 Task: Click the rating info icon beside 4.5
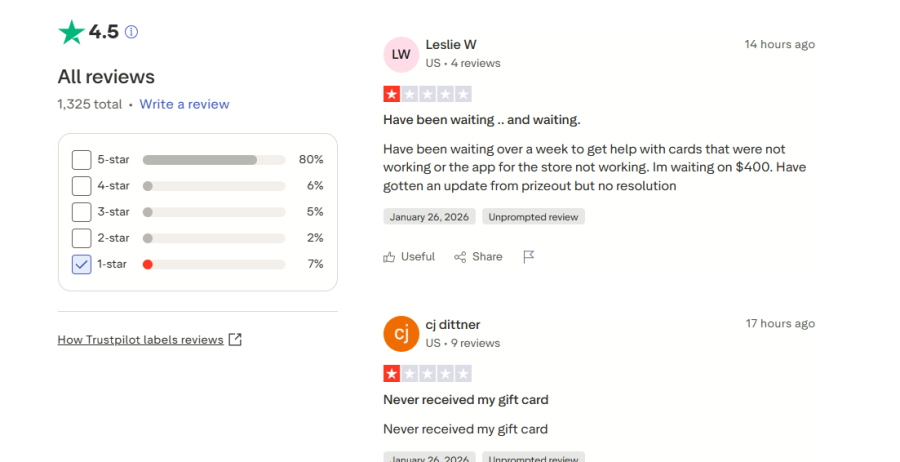pos(131,32)
